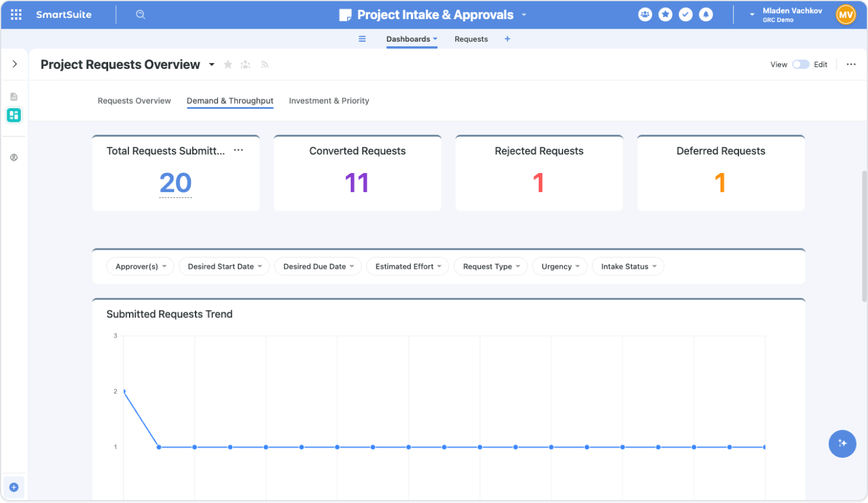Click the total requests value 20

tap(175, 183)
